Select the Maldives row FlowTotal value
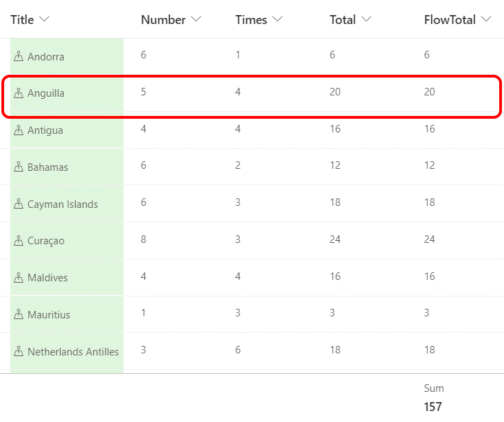Screen dimensions: 504x422 pos(430,278)
